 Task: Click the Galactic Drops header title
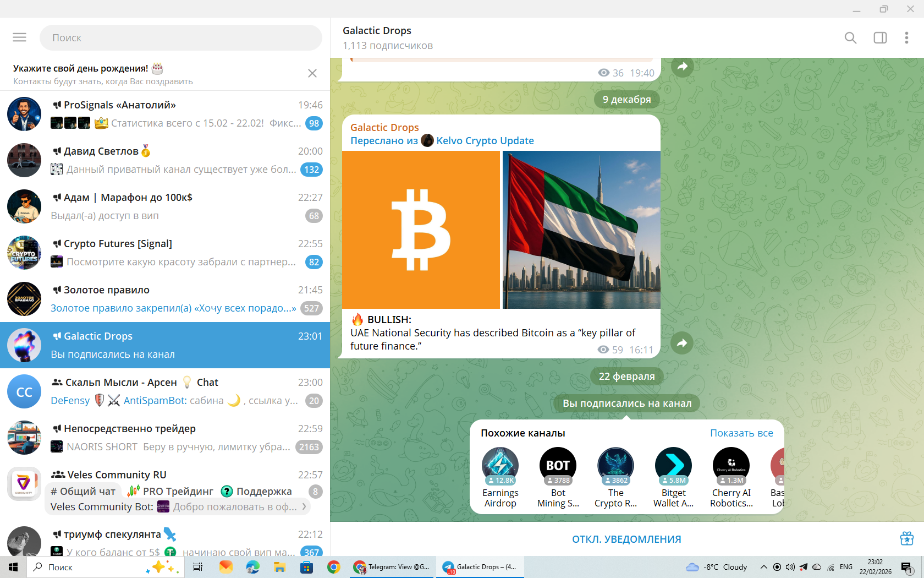coord(377,31)
